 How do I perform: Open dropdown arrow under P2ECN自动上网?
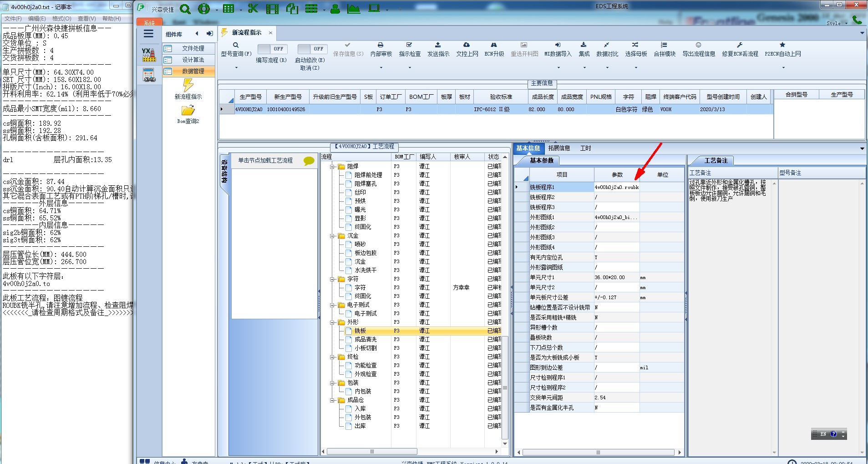pos(783,68)
